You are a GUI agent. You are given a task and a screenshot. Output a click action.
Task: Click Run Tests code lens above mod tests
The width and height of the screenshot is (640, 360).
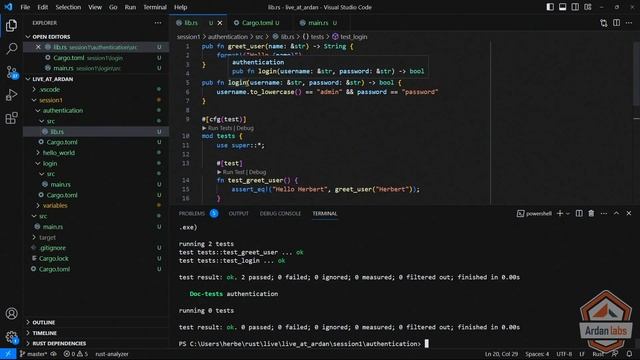(x=219, y=128)
